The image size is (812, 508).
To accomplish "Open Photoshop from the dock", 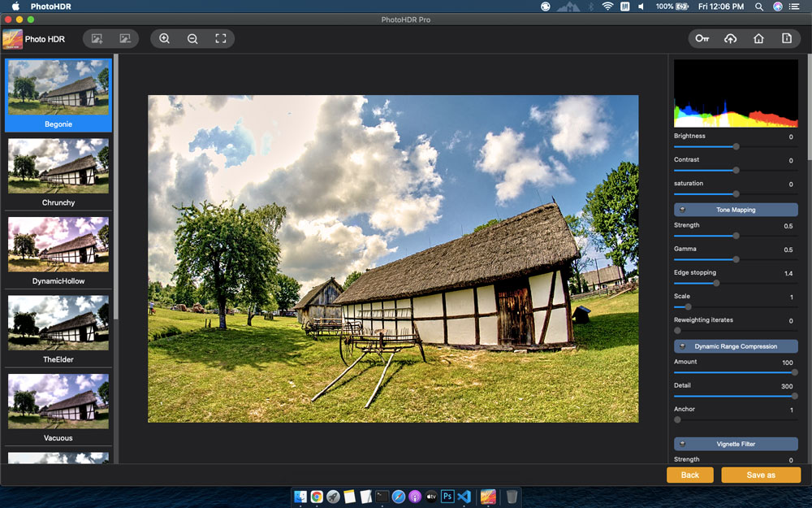I will [447, 497].
